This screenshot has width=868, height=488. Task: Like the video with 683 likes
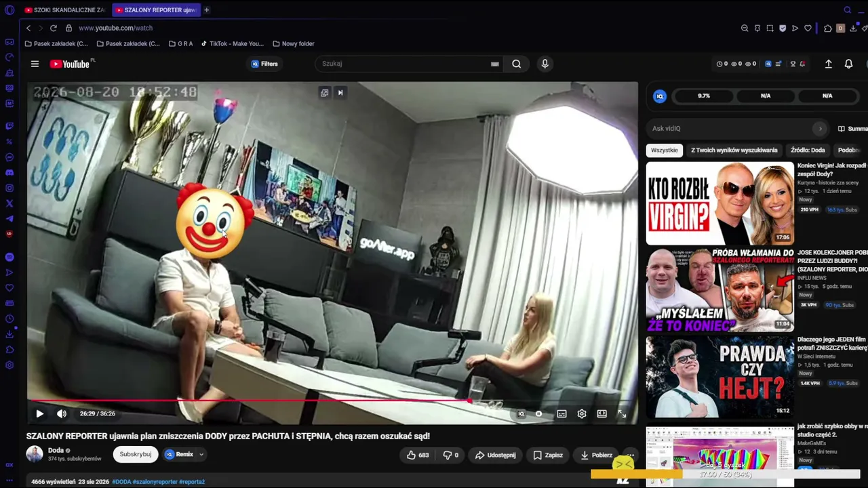[x=418, y=455]
